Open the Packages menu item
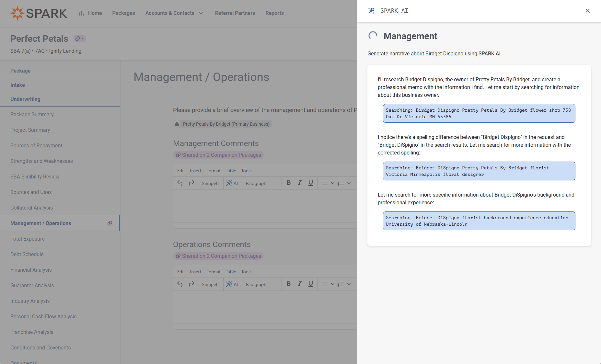601x364 pixels. (x=123, y=13)
